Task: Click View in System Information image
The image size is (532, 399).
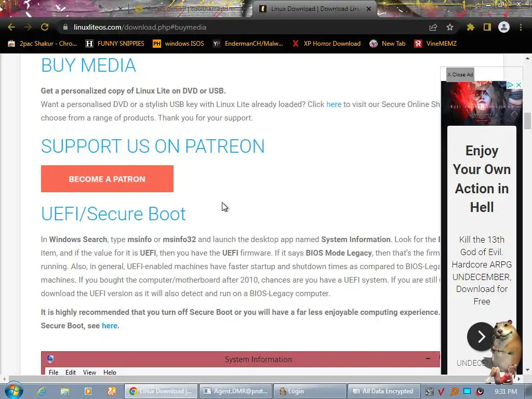Action: [89, 372]
